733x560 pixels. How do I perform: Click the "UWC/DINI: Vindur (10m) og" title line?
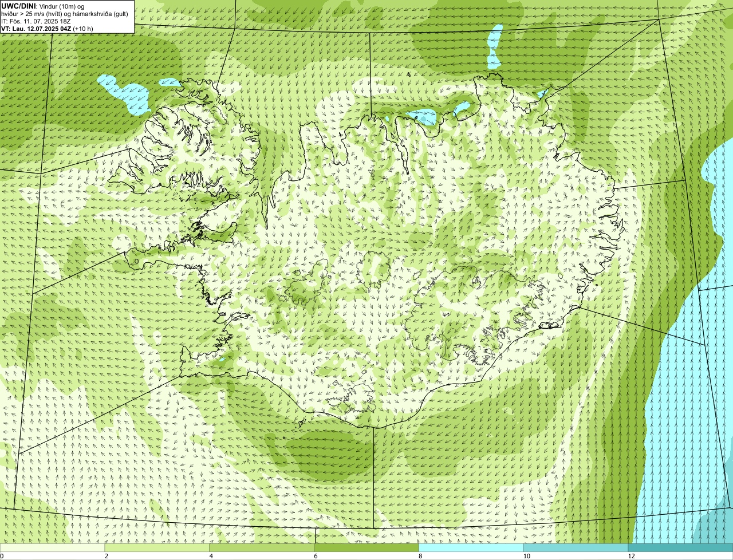[x=43, y=6]
